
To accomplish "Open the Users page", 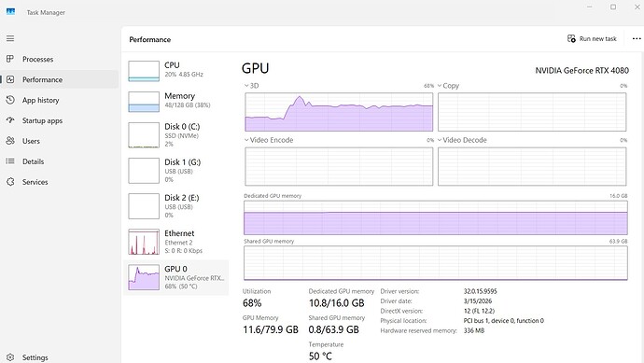I will pos(60,141).
